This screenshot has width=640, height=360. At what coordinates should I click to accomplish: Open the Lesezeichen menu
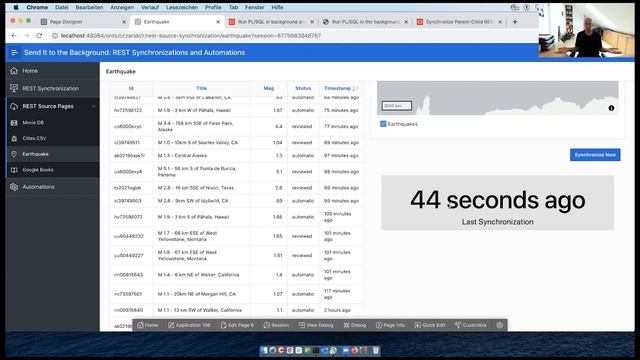coord(182,7)
